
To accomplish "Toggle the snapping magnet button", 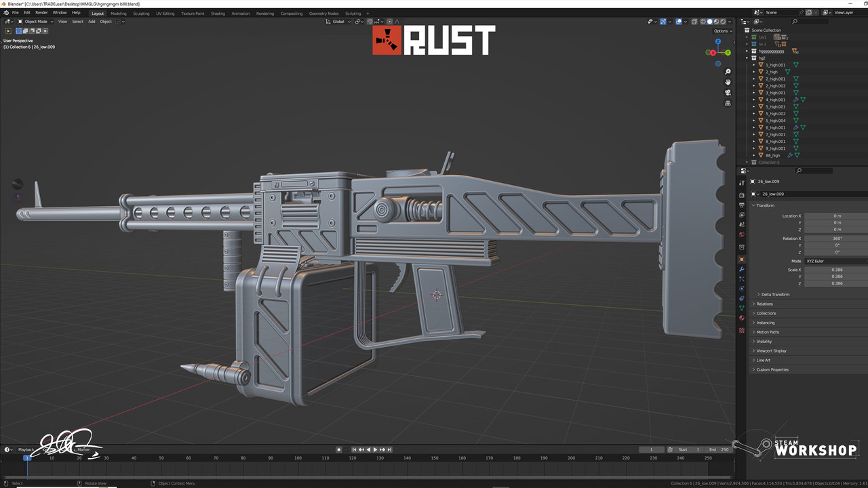I will pyautogui.click(x=370, y=22).
